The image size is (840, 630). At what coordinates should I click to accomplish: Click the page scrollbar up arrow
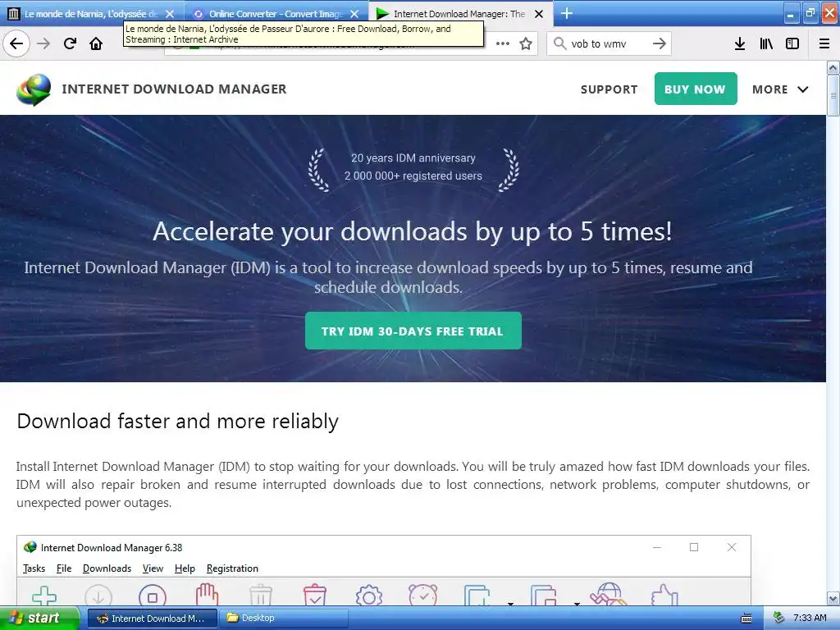pos(833,67)
